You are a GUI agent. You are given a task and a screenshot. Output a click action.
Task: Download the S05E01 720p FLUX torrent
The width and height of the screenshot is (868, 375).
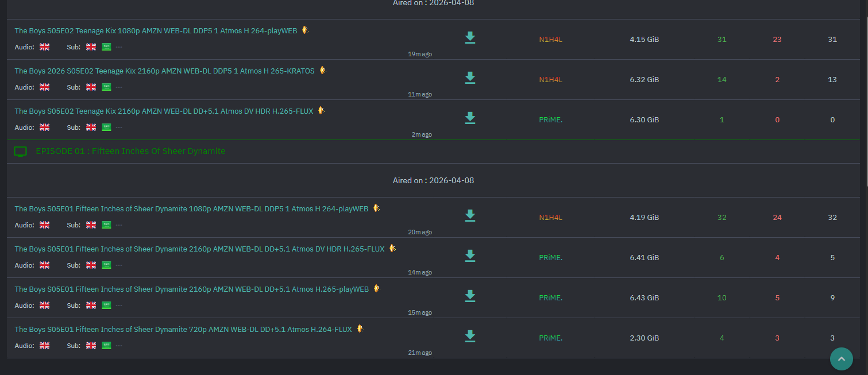pos(470,337)
